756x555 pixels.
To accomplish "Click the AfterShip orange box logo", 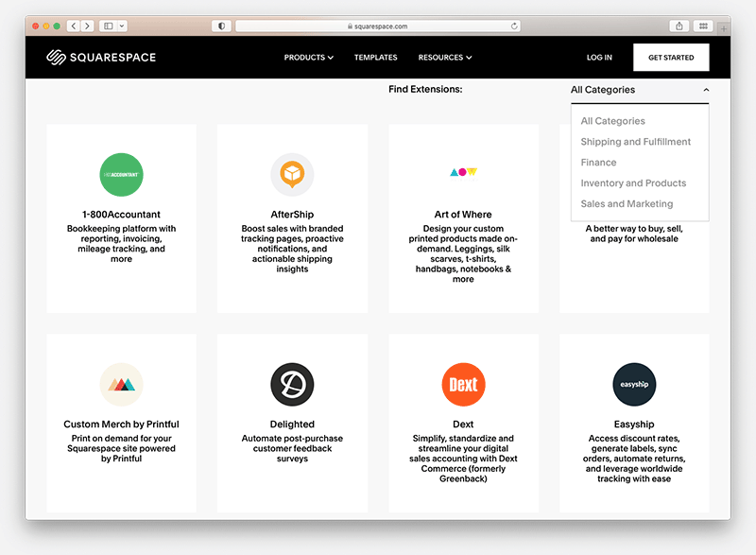I will (x=292, y=175).
